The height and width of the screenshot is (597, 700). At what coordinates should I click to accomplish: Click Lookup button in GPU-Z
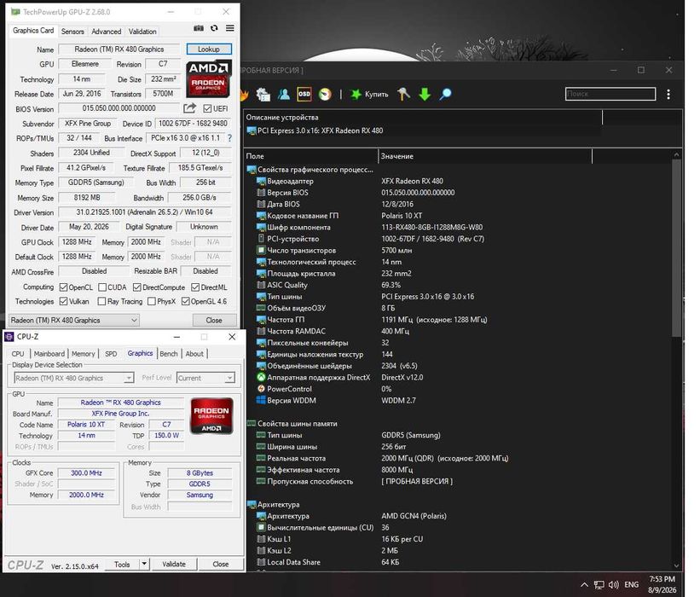[x=209, y=49]
